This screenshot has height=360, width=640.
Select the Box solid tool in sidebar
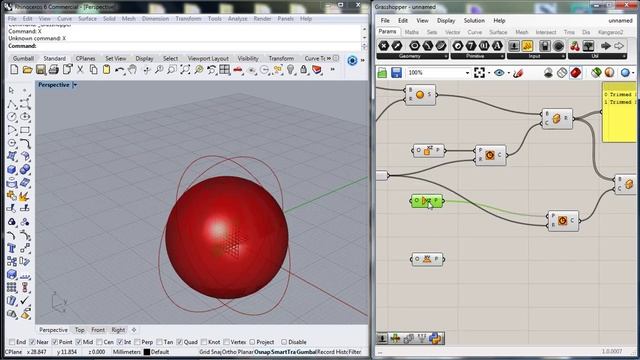pos(12,169)
